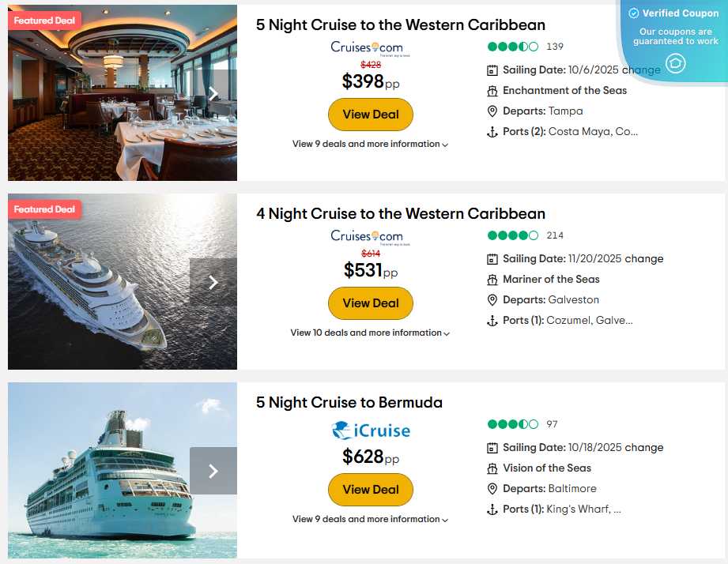
Task: Open the Cruises.com logo on the first deal
Action: pos(368,47)
